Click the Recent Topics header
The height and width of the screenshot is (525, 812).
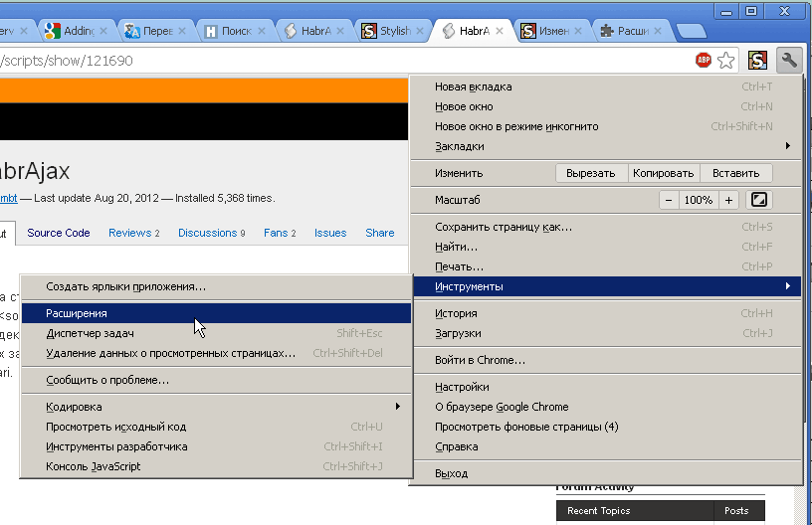[x=635, y=510]
